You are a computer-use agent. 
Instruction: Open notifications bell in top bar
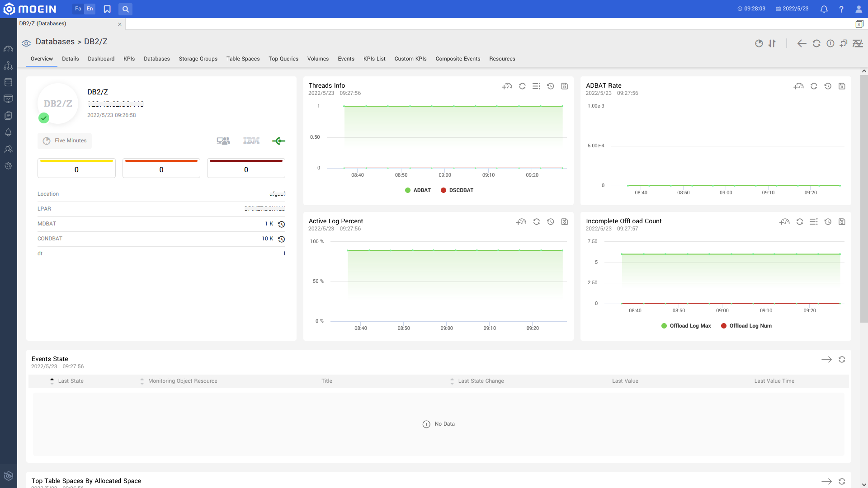tap(824, 9)
